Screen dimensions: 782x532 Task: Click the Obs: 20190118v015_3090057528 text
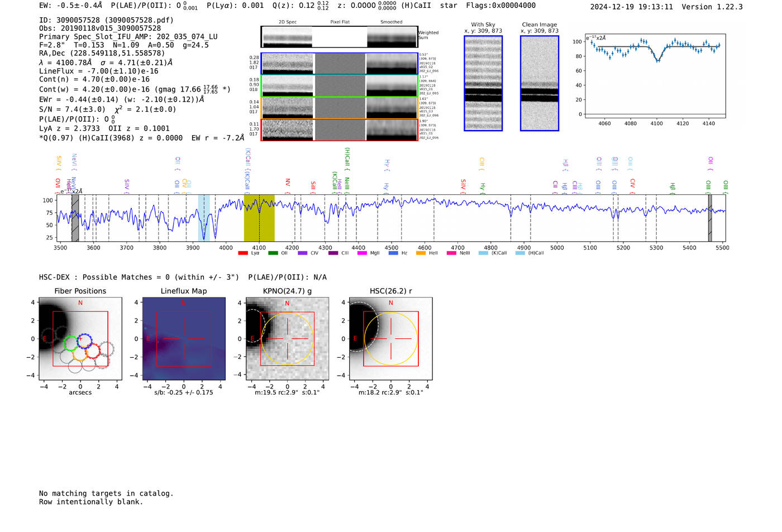100,28
